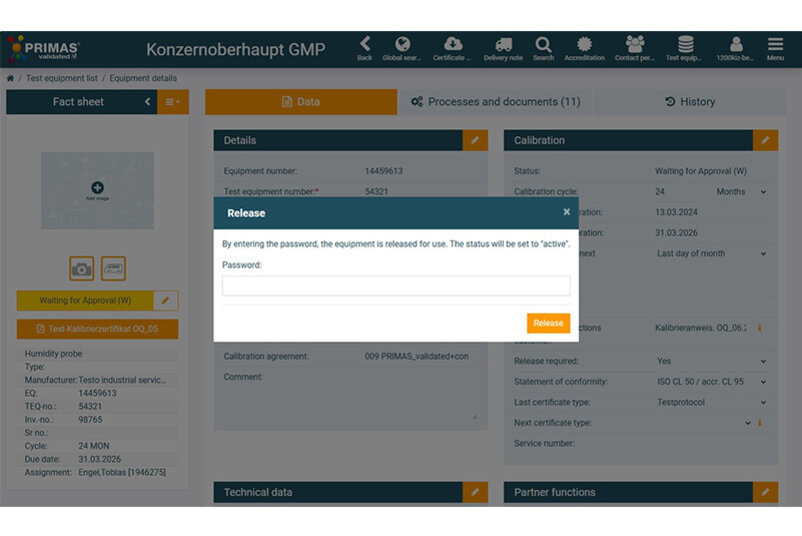Click Test equipment list breadcrumb link
This screenshot has width=802, height=536.
tap(62, 78)
